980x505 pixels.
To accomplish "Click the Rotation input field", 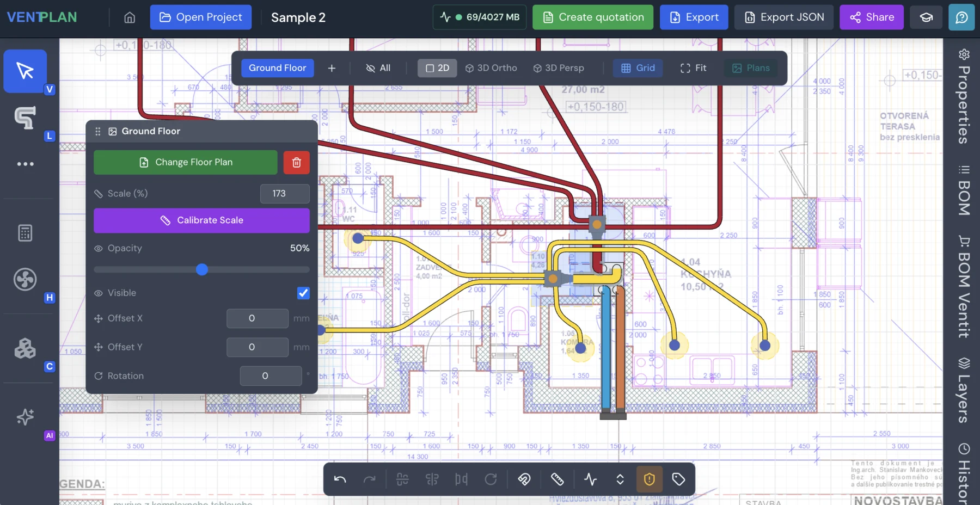I will (271, 376).
